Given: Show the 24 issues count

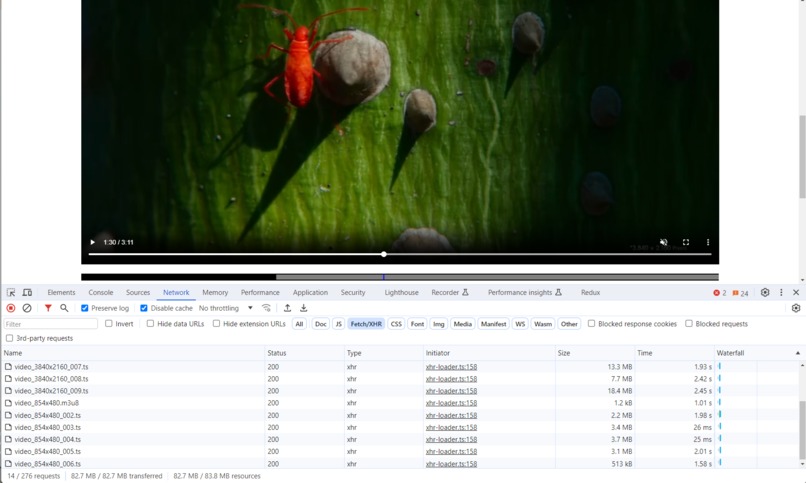Looking at the screenshot, I should click(x=740, y=293).
